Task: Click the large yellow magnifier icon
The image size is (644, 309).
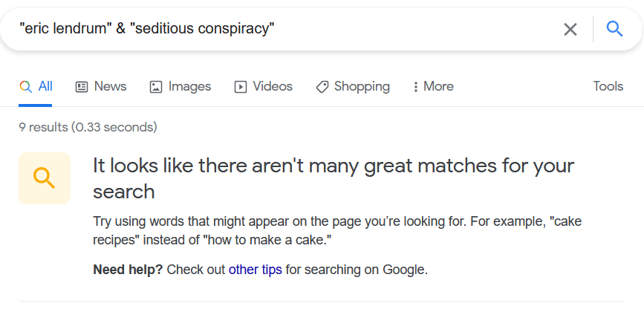Action: coord(45,178)
